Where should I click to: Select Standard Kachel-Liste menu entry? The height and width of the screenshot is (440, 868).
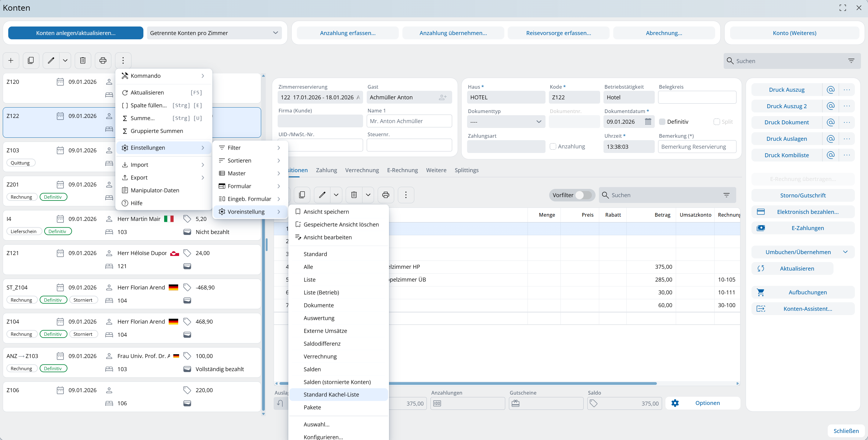331,395
